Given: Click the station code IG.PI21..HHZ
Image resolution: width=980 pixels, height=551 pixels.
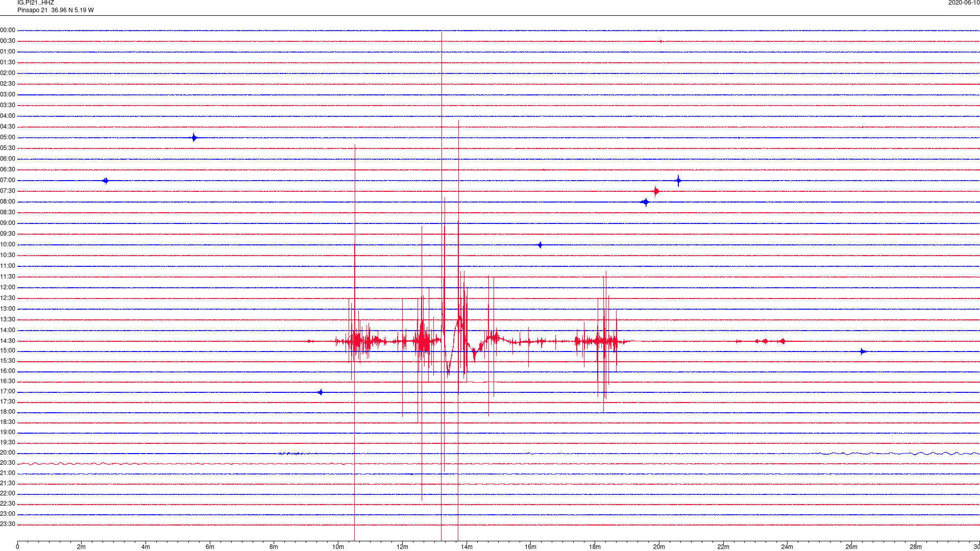Looking at the screenshot, I should coord(36,3).
